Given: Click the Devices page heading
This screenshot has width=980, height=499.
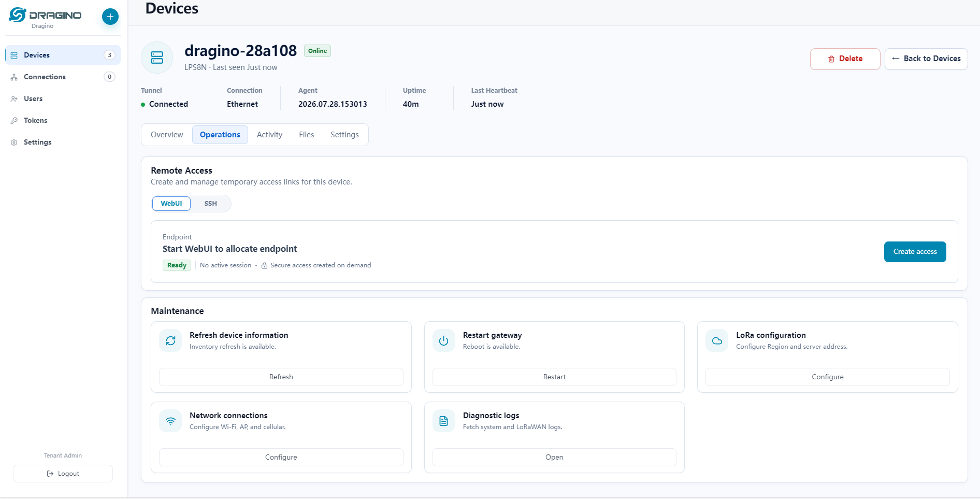Looking at the screenshot, I should pyautogui.click(x=172, y=8).
